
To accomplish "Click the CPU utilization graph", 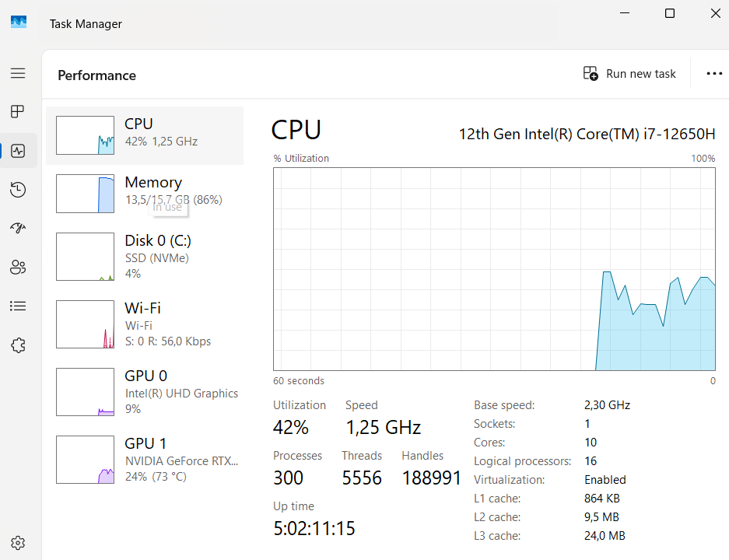I will (494, 269).
